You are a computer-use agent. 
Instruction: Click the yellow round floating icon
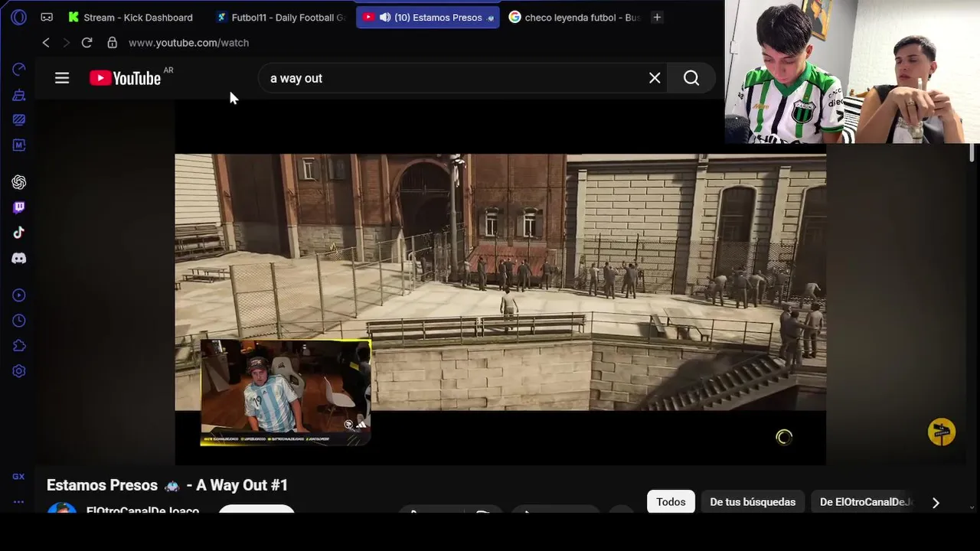pos(942,432)
